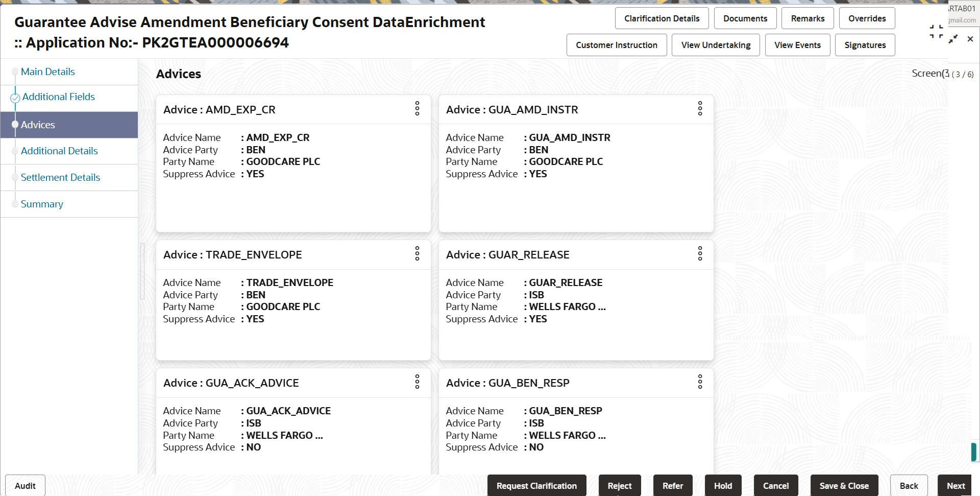The image size is (980, 496).
Task: Open kebab menu on TRADE_ENVELOPE advice card
Action: [417, 253]
